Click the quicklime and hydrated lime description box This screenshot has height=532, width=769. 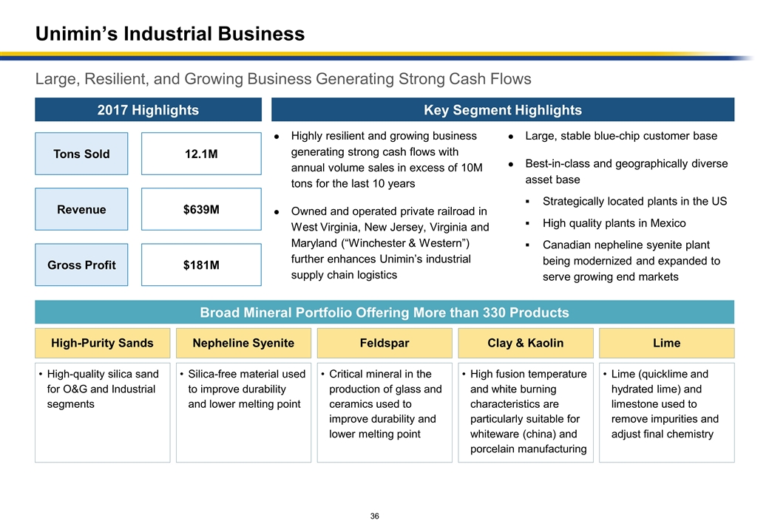pyautogui.click(x=666, y=412)
